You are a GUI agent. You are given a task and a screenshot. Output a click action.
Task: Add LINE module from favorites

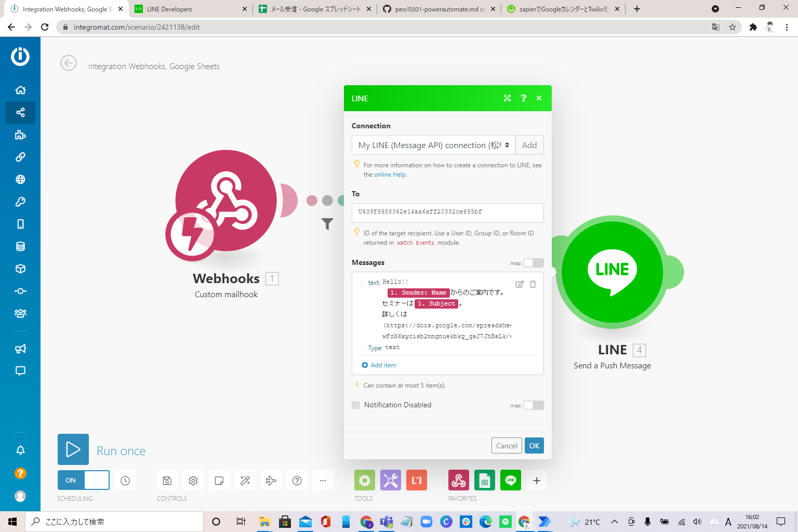511,481
